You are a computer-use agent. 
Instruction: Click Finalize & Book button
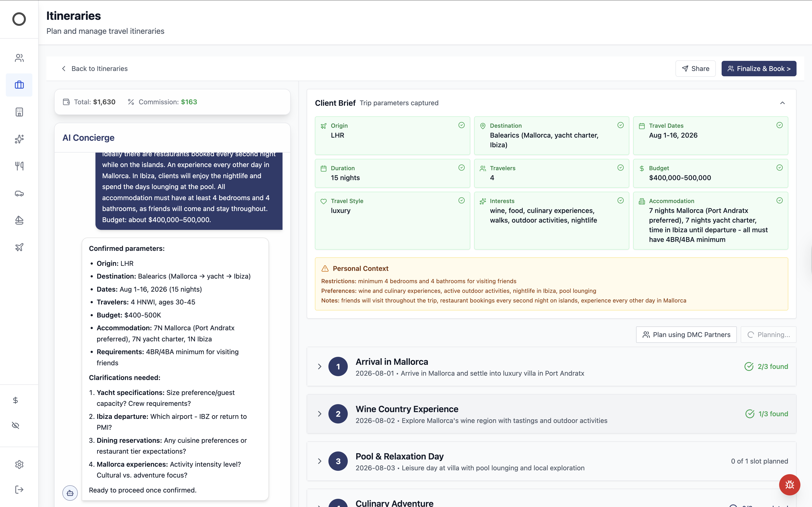coord(759,69)
